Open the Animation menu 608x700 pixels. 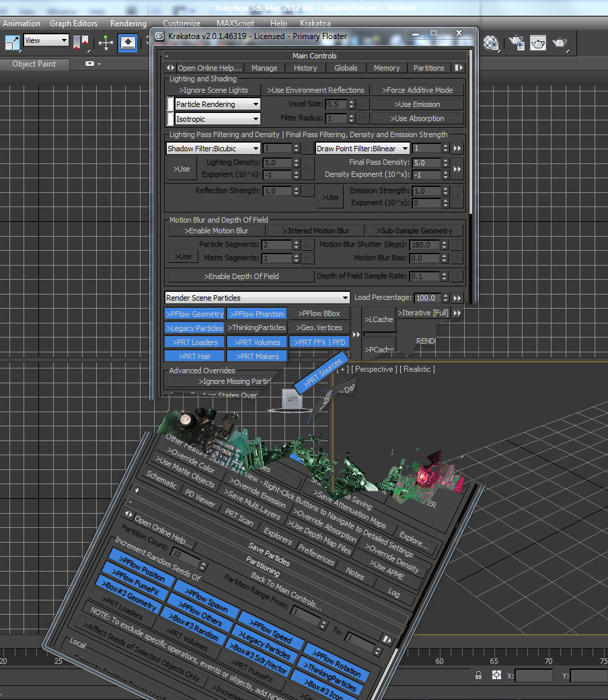pyautogui.click(x=22, y=24)
